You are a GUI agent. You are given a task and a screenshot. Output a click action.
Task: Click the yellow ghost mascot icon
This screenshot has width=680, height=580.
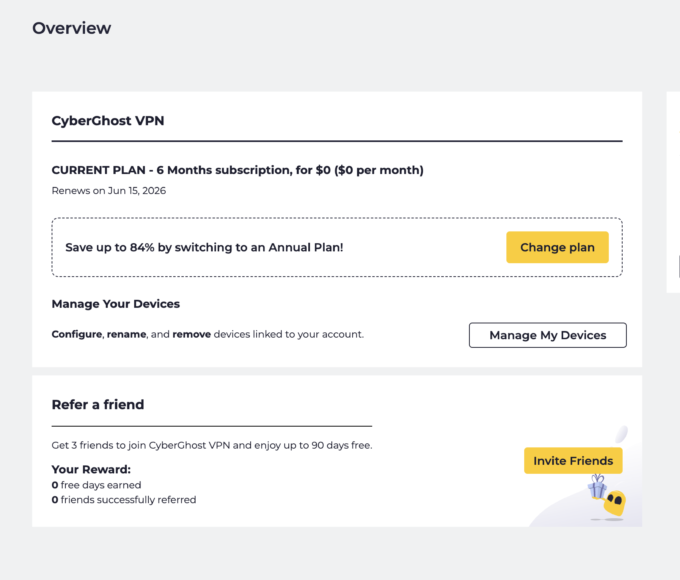613,503
